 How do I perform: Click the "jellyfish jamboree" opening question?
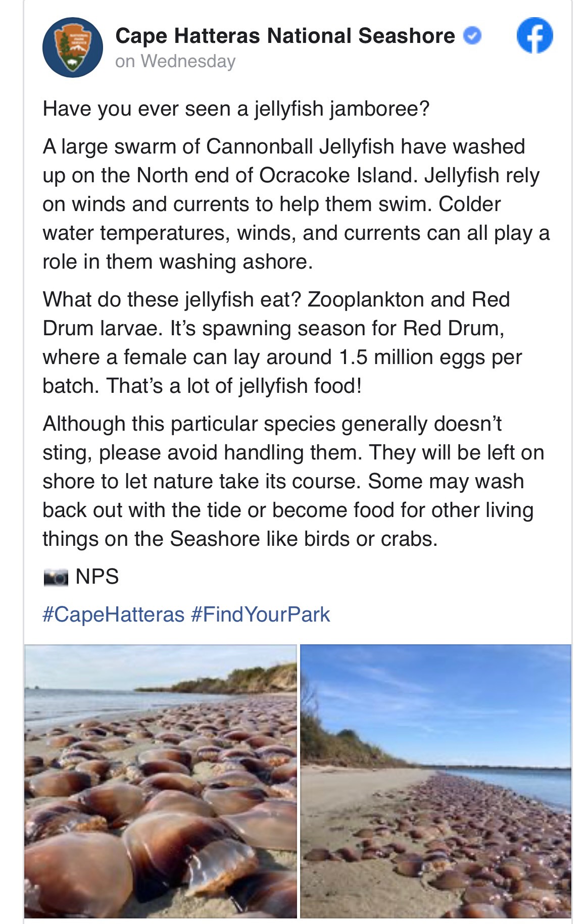tap(236, 109)
